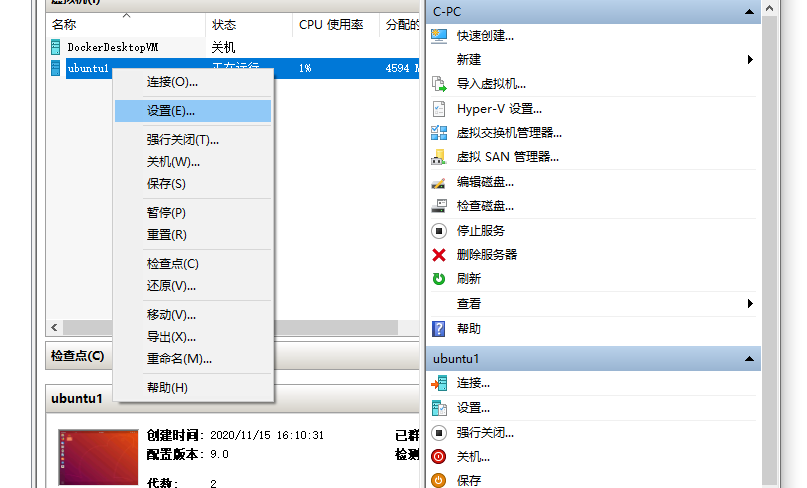Click the Import Virtual Machine icon

(x=438, y=84)
